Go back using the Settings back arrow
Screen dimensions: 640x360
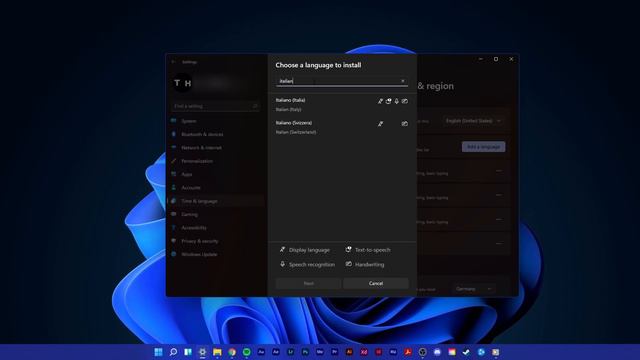point(173,62)
